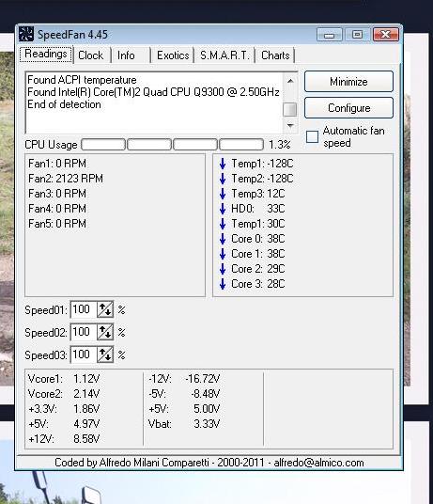Click the log scrollbar down arrow
Screen dimensions: 433x504
click(x=290, y=125)
